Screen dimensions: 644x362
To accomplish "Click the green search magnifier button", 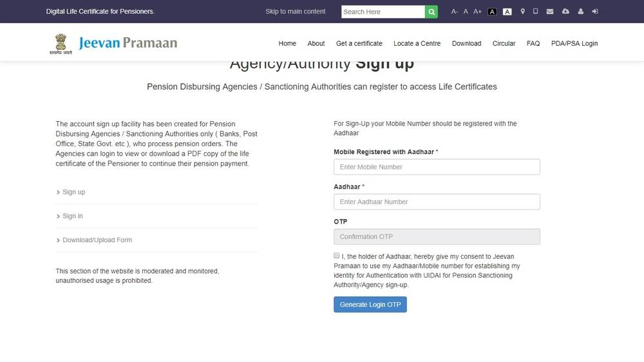I will [x=431, y=12].
